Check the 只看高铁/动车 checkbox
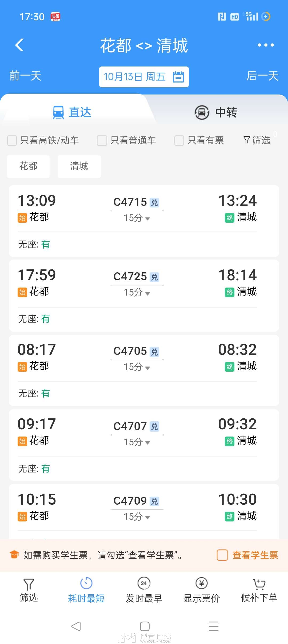This screenshot has height=644, width=288. (x=12, y=140)
